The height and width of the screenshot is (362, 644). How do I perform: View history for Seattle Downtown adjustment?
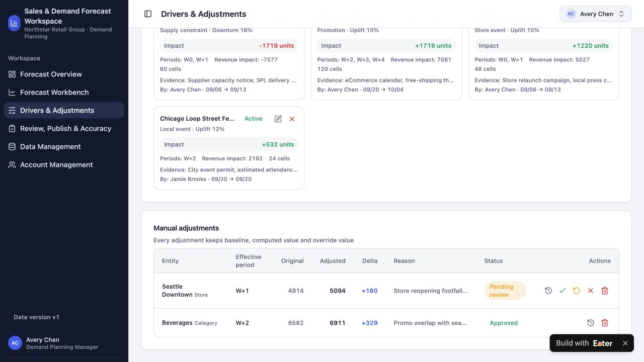pyautogui.click(x=548, y=291)
